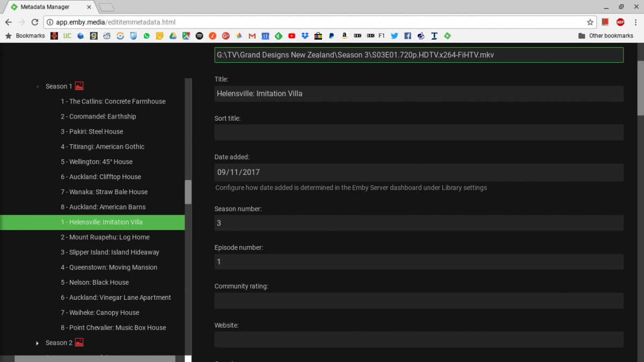Click the empty Sort title field

pyautogui.click(x=419, y=132)
